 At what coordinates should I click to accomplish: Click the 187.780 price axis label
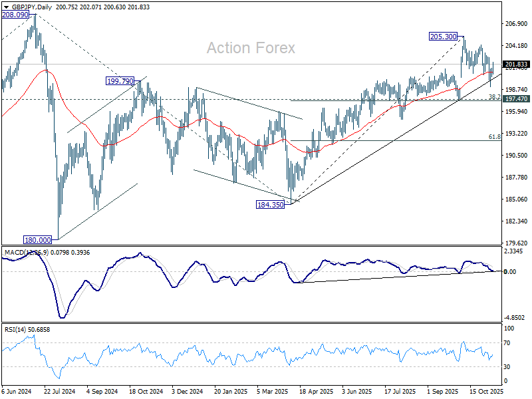pyautogui.click(x=516, y=178)
